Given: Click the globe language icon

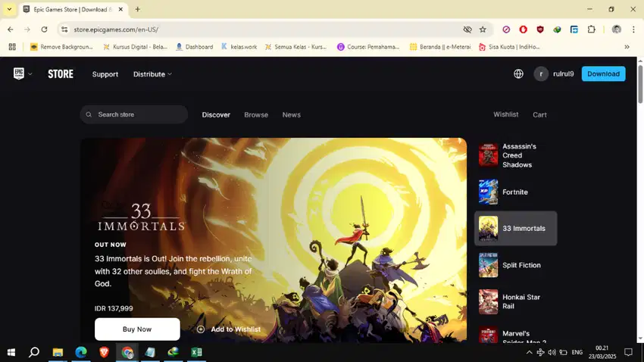Looking at the screenshot, I should tap(518, 74).
